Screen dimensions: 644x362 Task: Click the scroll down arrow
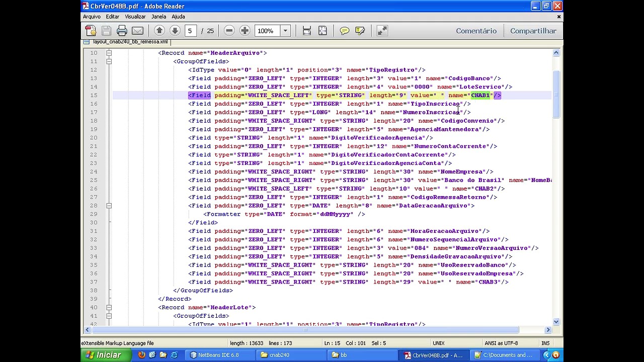[x=556, y=322]
